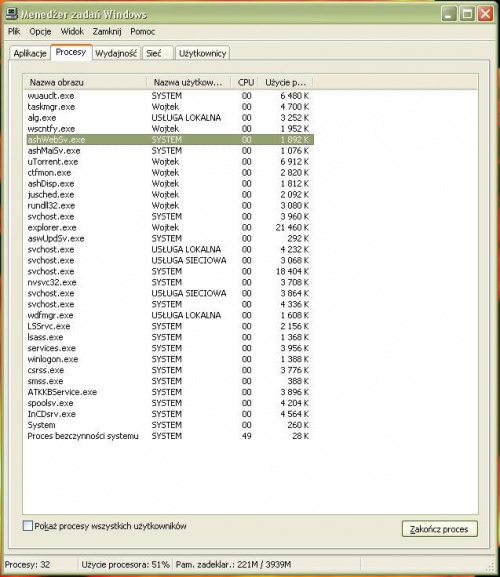Select the smss.exe process
Viewport: 500px width, 577px height.
tap(169, 381)
